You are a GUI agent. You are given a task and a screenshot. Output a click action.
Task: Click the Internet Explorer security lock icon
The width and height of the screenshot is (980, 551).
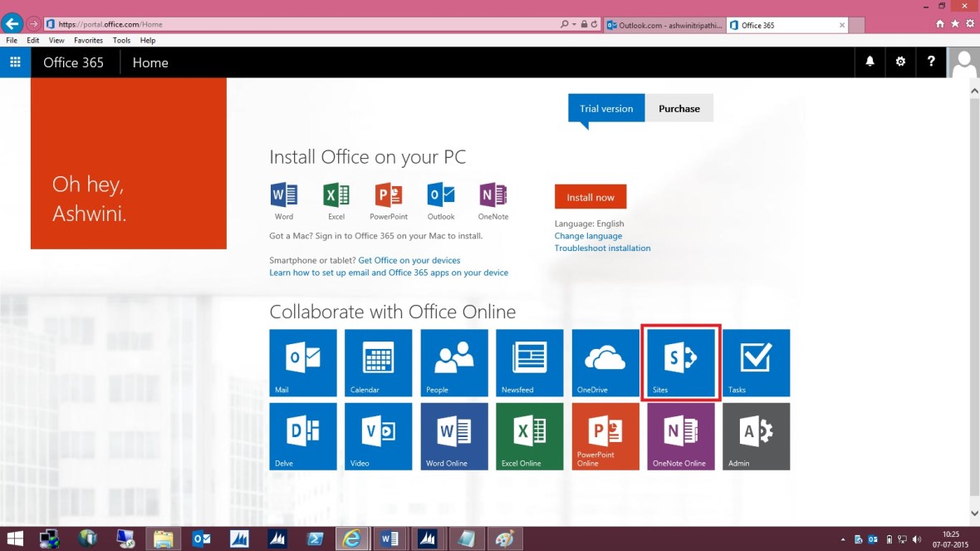(x=584, y=24)
